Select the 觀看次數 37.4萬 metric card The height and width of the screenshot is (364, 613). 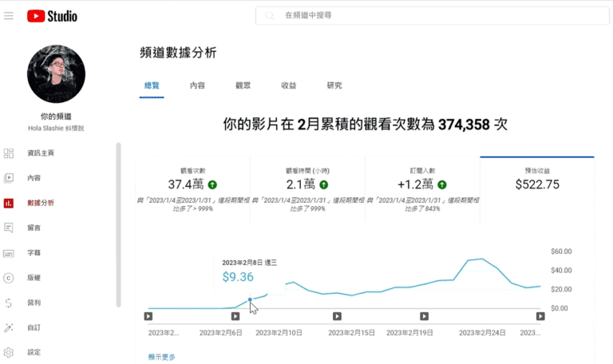click(192, 189)
